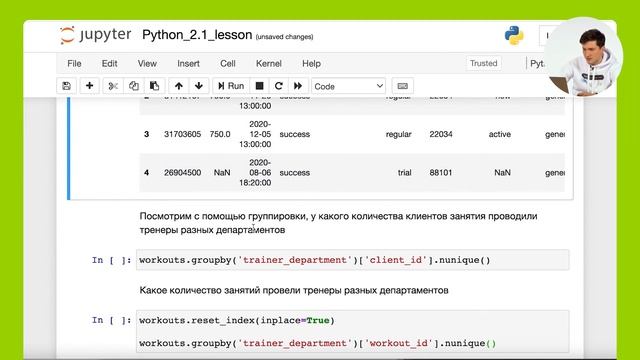Click the Trusted notebook indicator
This screenshot has height=360, width=640.
pos(484,63)
